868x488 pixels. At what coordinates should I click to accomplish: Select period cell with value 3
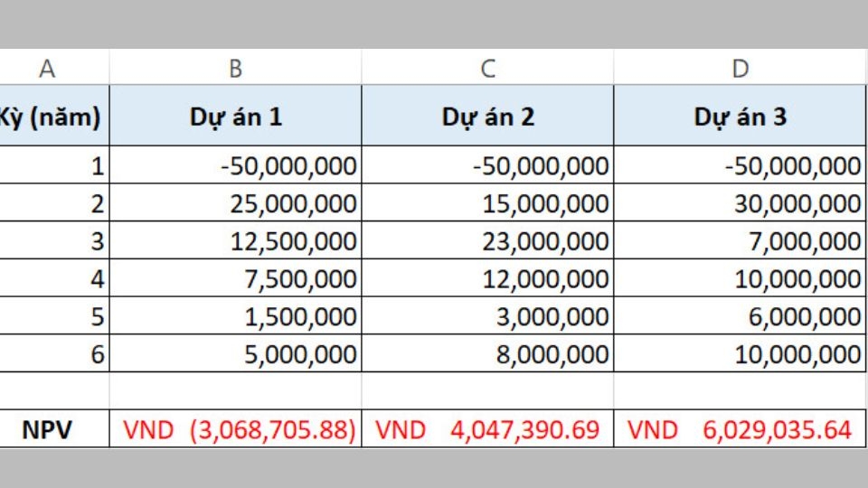54,240
